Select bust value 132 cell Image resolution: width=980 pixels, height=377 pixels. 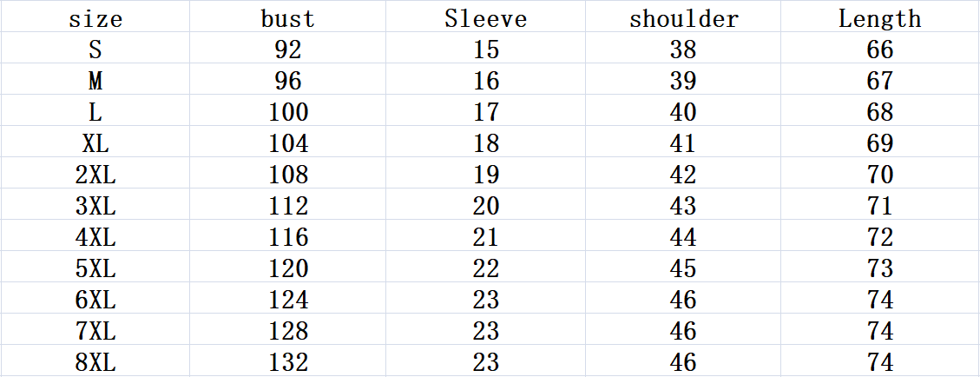click(287, 362)
